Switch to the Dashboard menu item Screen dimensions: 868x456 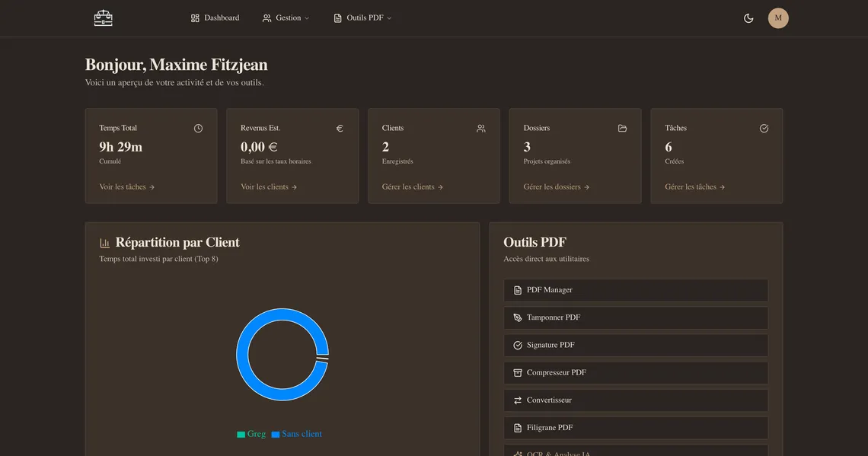(215, 18)
